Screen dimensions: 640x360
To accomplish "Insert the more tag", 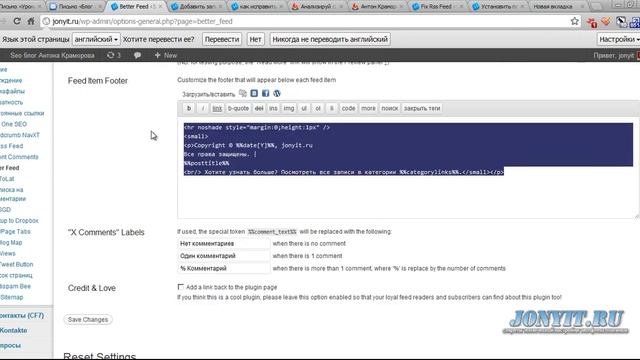I will (368, 108).
